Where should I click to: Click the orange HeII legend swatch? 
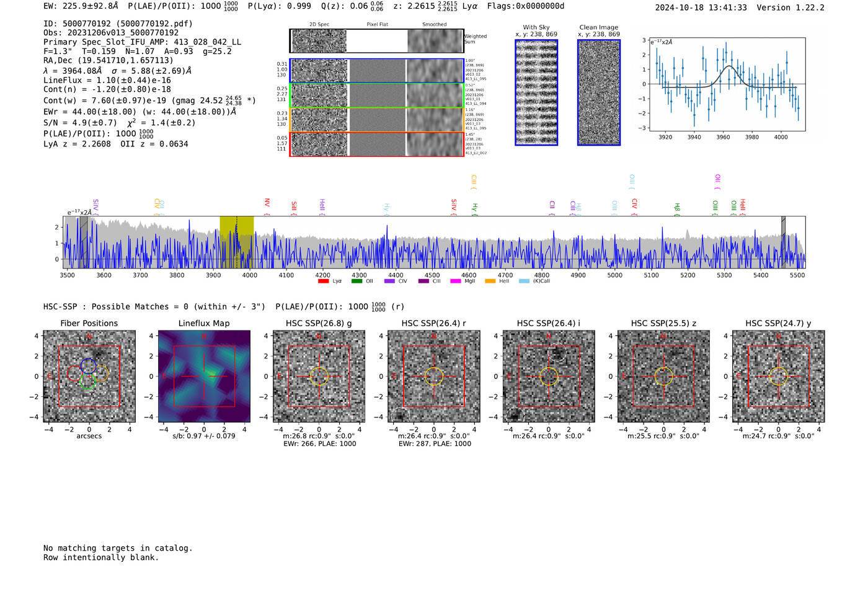(490, 281)
